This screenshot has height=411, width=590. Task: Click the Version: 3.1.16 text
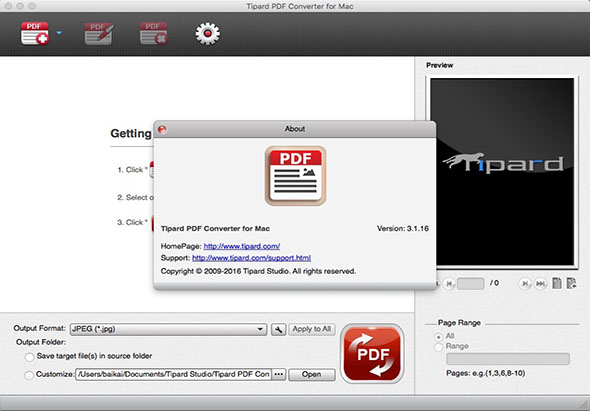(403, 228)
